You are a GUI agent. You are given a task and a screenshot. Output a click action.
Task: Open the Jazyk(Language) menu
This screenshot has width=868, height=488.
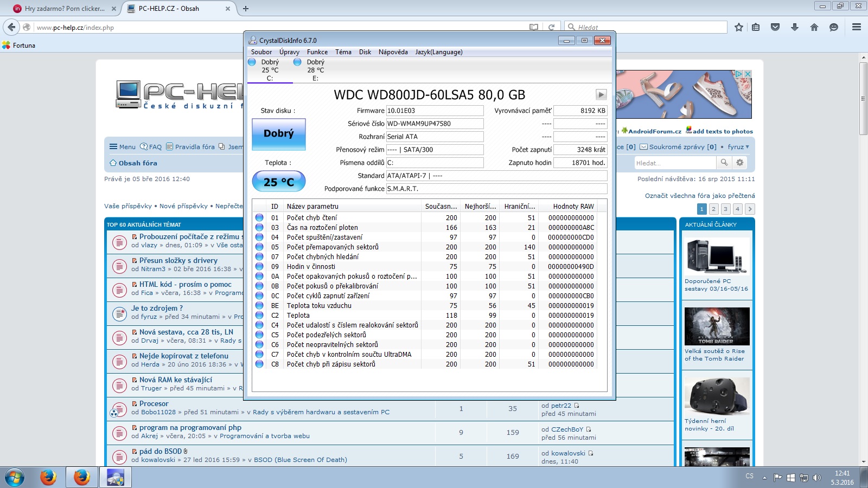(438, 52)
